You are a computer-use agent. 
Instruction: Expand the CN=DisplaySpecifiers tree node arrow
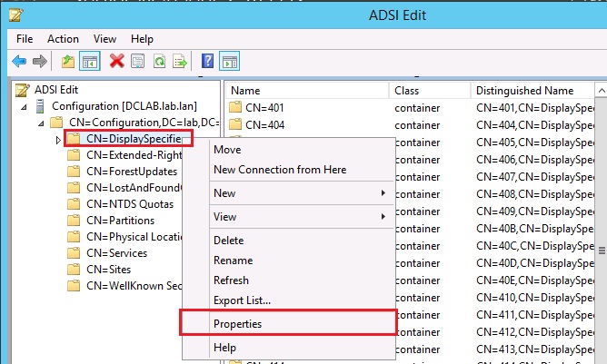(58, 139)
